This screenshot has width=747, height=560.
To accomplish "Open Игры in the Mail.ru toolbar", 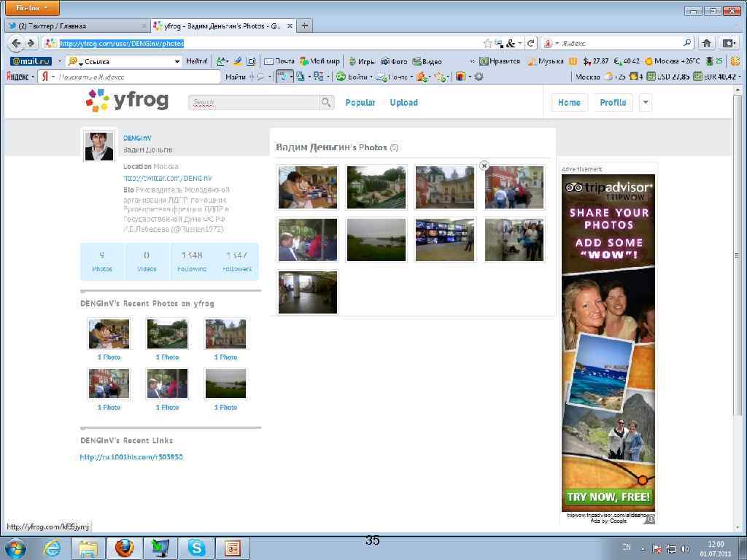I will pos(362,61).
